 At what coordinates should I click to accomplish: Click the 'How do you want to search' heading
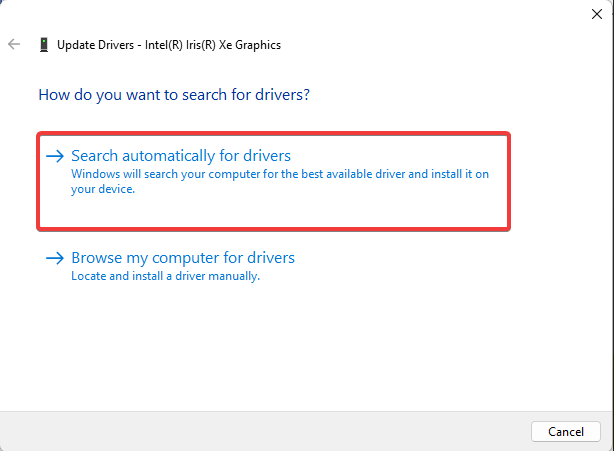point(174,95)
